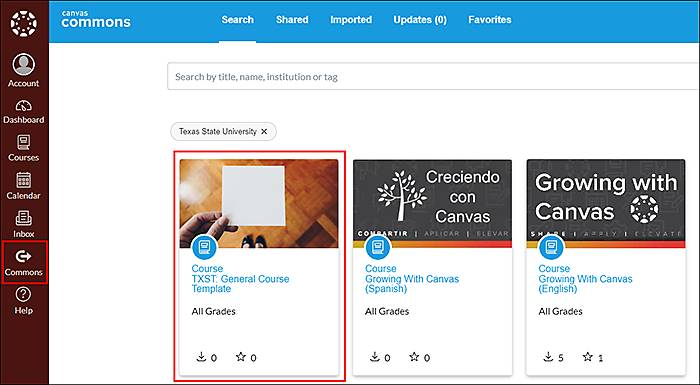
Task: Click favorite star on TXST template card
Action: [241, 356]
